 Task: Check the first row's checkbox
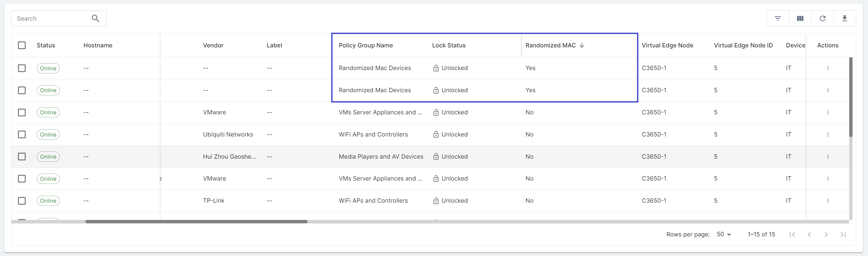coord(22,68)
